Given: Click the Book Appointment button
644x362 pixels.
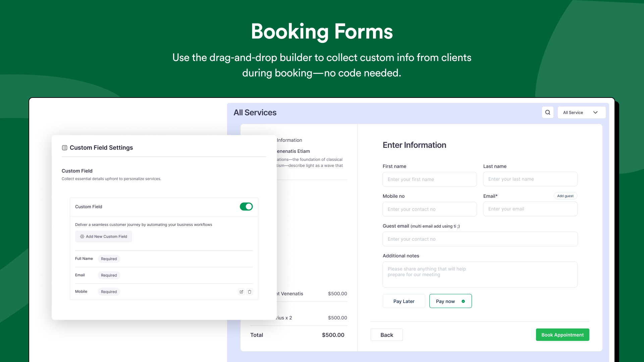Looking at the screenshot, I should click(x=562, y=335).
